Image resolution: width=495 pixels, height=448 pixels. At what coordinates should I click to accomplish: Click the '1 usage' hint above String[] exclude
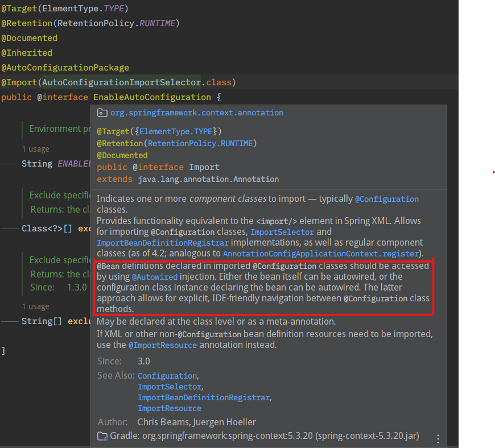[35, 306]
